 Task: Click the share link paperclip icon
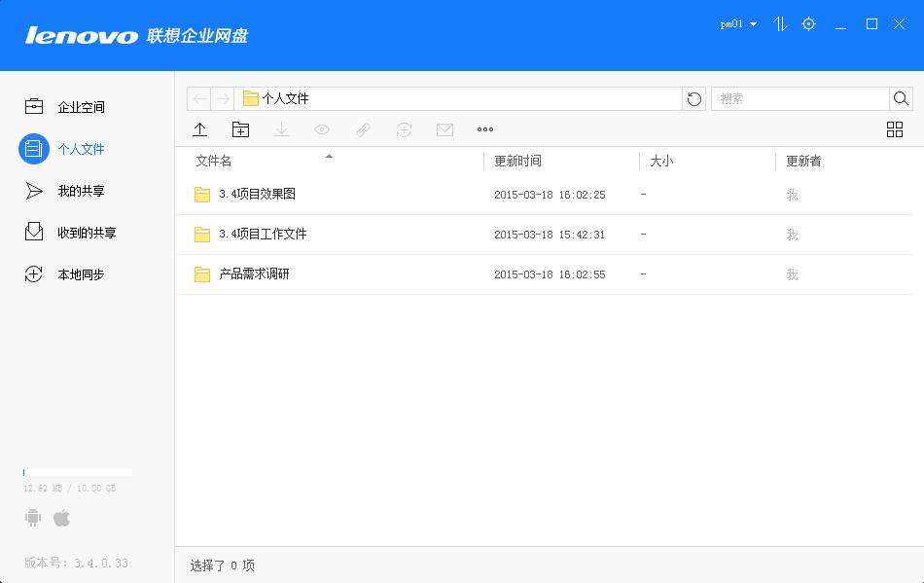point(363,128)
